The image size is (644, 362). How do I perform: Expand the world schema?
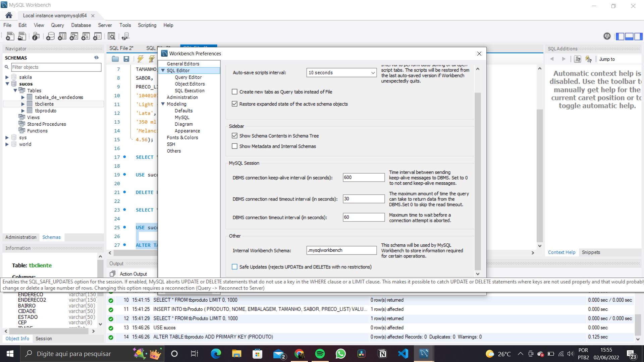(x=7, y=144)
